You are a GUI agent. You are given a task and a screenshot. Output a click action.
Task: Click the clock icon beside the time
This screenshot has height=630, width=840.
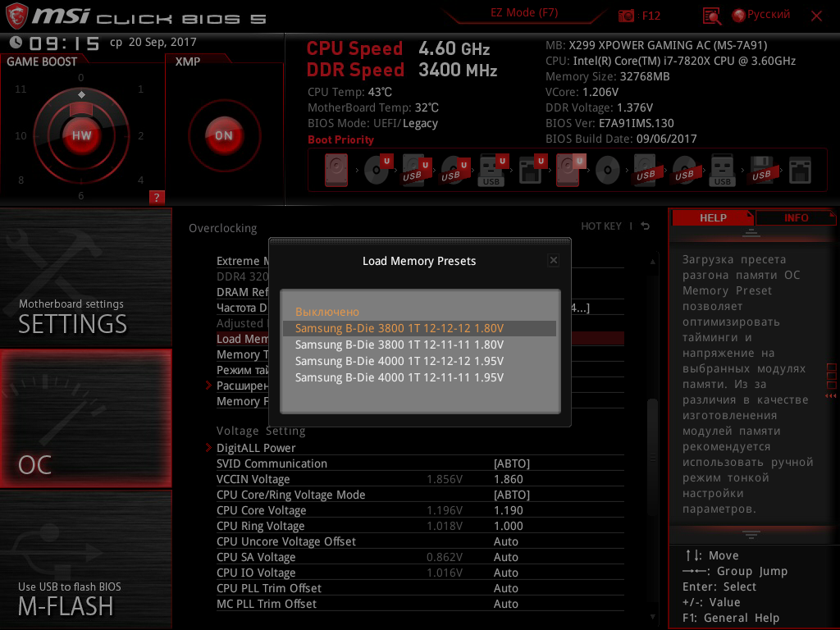pos(16,43)
